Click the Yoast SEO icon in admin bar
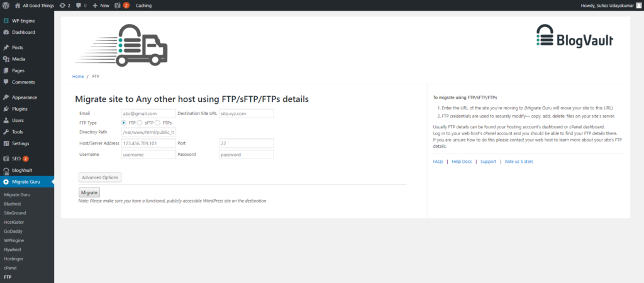644x283 pixels. coord(118,6)
